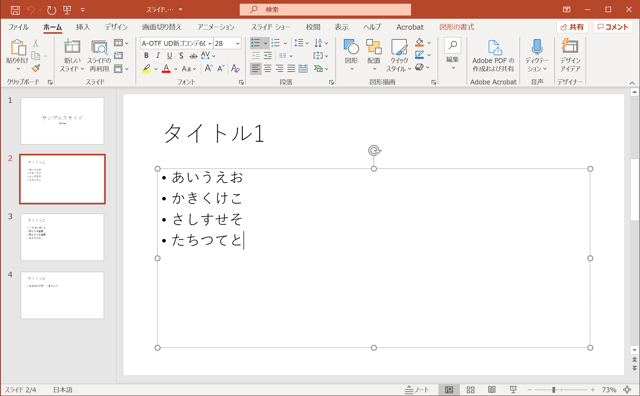Click the Design Ideas (デザインアイデア) icon
The image size is (640, 396).
click(570, 46)
